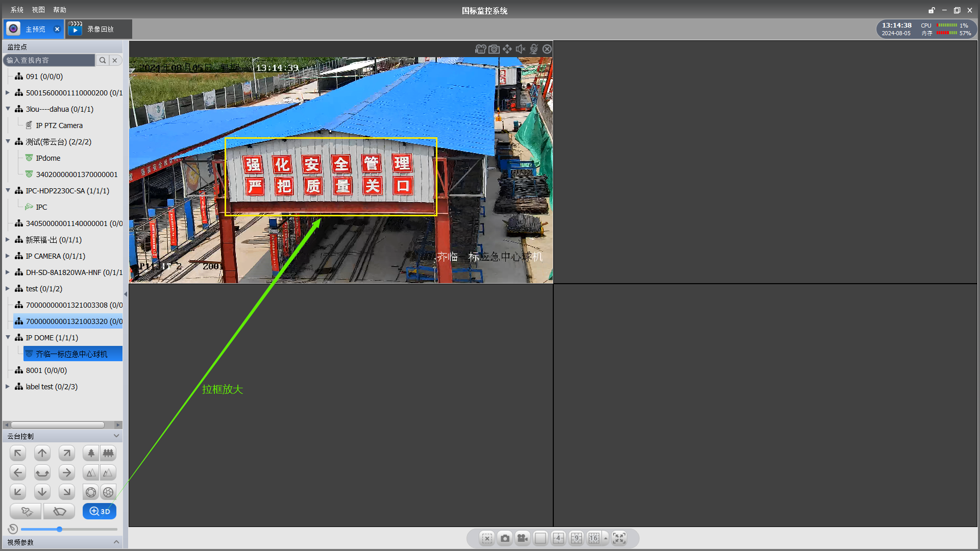
Task: Select the IP PTZ Camera tree item
Action: tap(59, 126)
